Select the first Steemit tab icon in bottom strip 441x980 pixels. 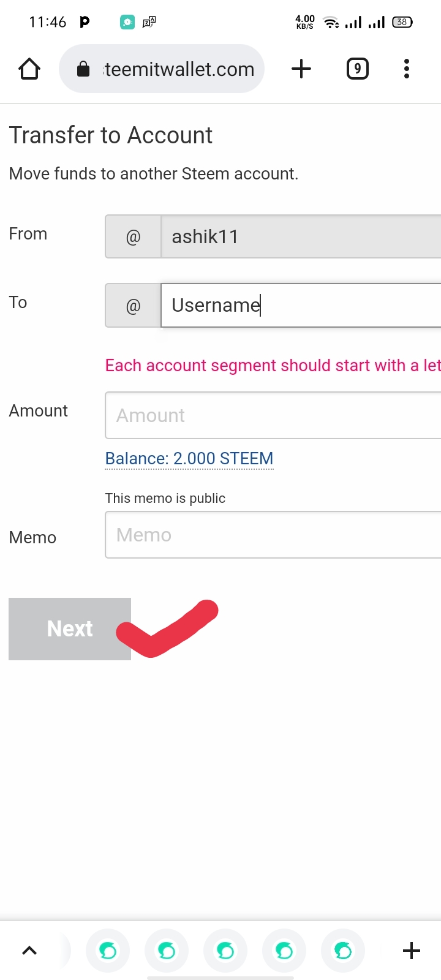(108, 951)
